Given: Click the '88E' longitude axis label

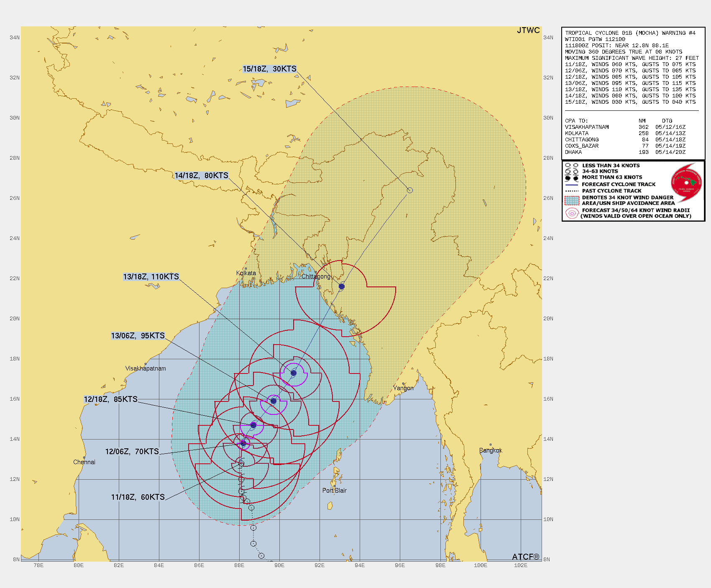Looking at the screenshot, I should click(x=239, y=565).
